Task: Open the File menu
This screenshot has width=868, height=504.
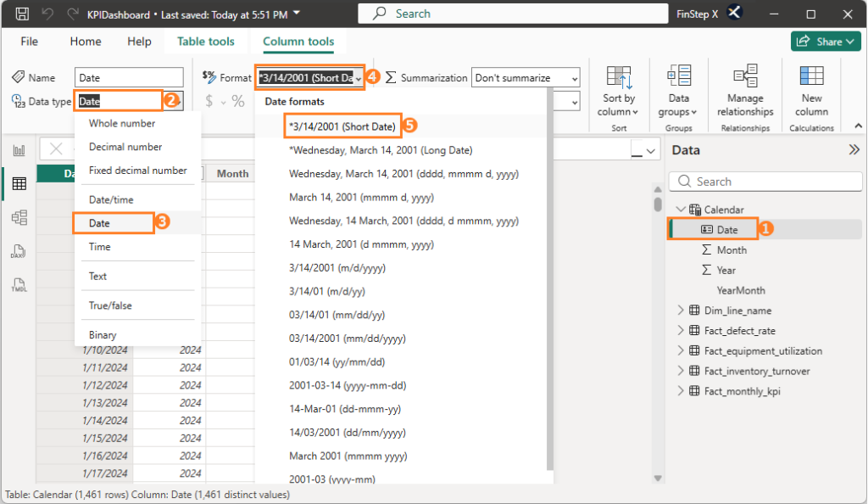Action: pyautogui.click(x=30, y=42)
